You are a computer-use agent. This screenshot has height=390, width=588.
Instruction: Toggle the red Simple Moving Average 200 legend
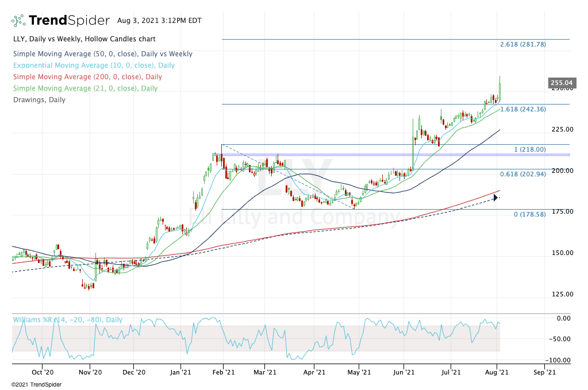(87, 77)
